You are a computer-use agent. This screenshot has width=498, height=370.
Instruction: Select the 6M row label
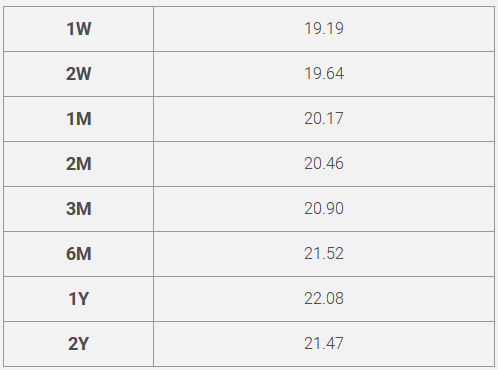pyautogui.click(x=79, y=254)
